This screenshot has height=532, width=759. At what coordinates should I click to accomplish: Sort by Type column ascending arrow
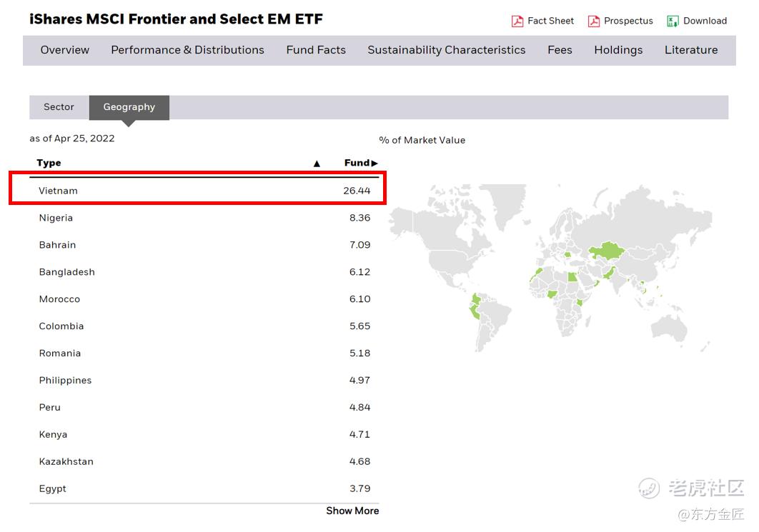tap(317, 164)
